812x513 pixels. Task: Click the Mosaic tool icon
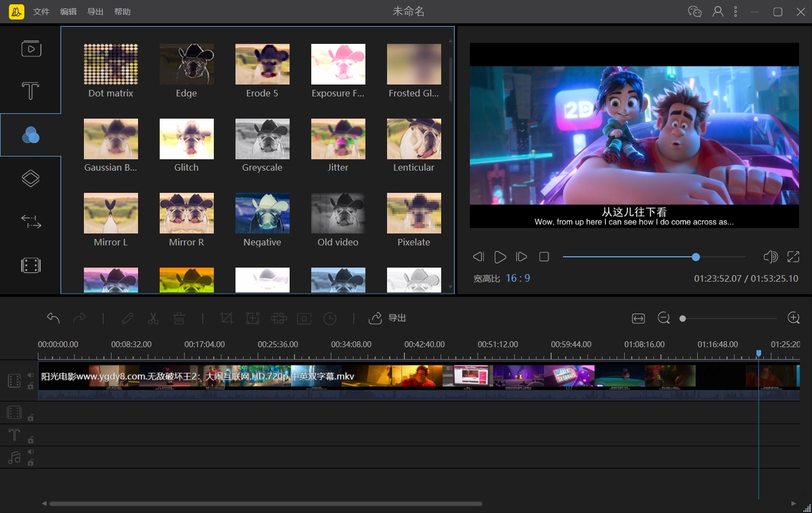[x=279, y=319]
